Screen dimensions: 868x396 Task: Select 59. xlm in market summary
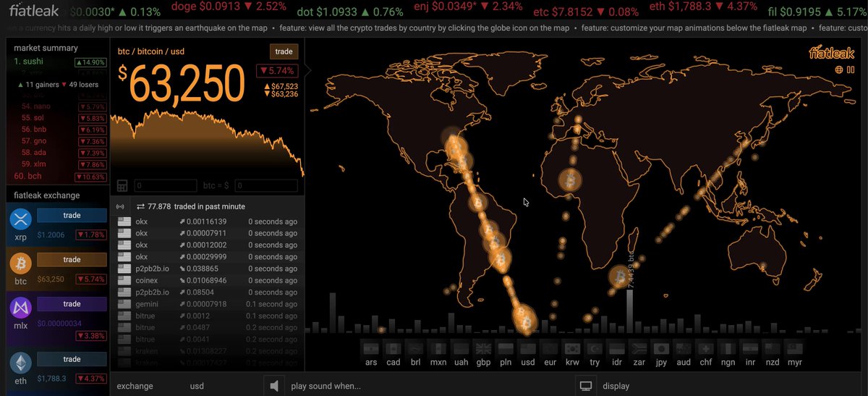(x=59, y=164)
